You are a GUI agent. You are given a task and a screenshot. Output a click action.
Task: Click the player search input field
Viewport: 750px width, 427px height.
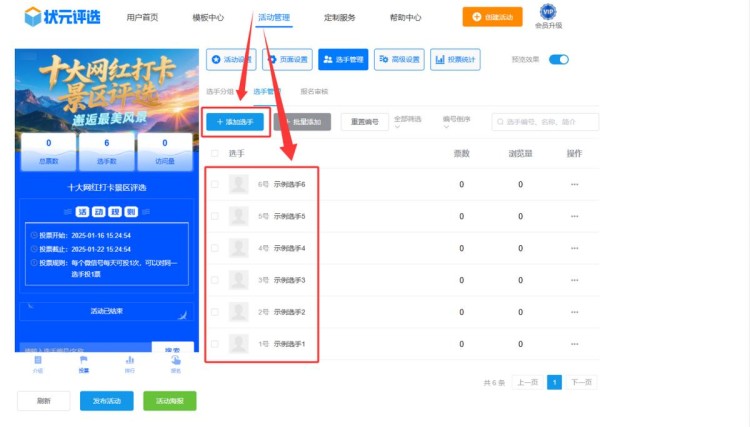pos(545,122)
